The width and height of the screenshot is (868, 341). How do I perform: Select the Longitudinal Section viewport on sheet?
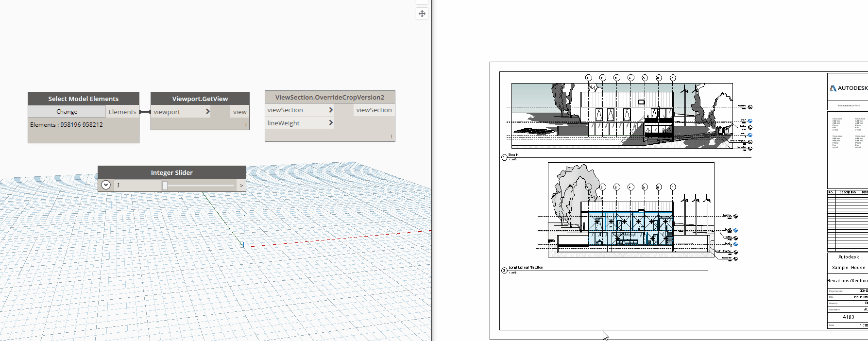pyautogui.click(x=631, y=209)
